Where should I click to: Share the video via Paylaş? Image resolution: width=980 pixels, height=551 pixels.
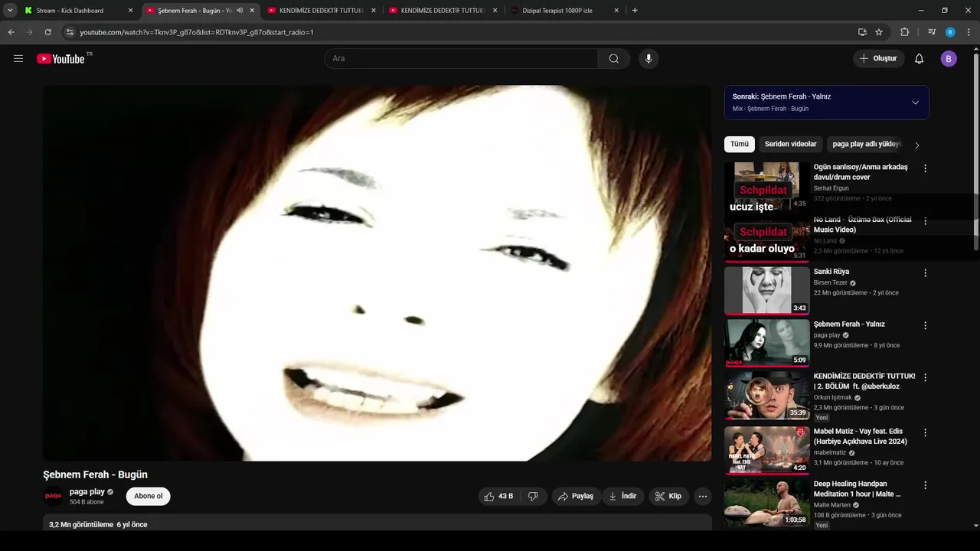(576, 496)
